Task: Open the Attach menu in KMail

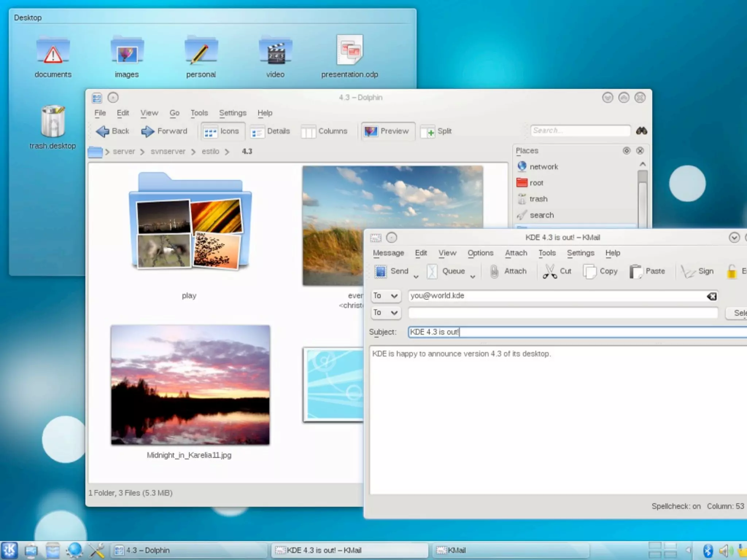Action: point(516,253)
